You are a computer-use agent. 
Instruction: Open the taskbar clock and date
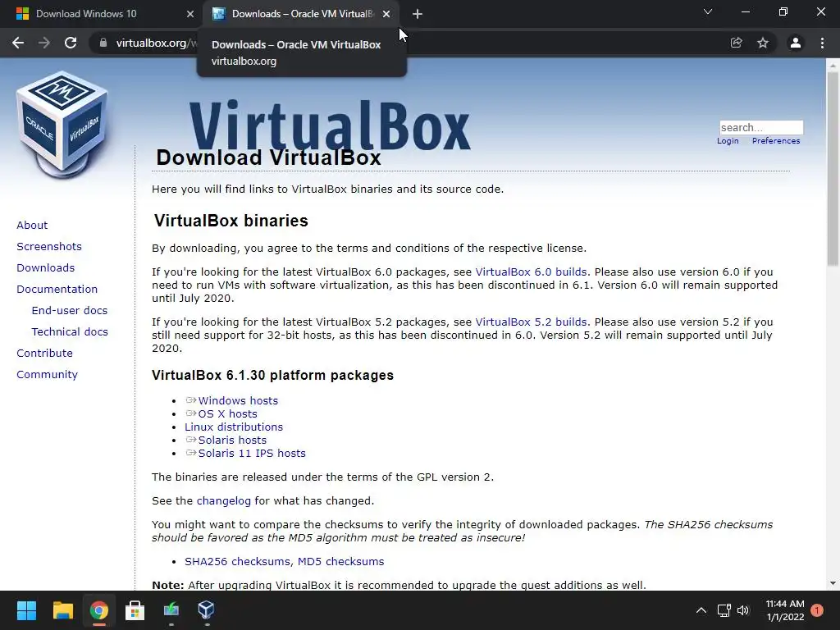click(785, 610)
